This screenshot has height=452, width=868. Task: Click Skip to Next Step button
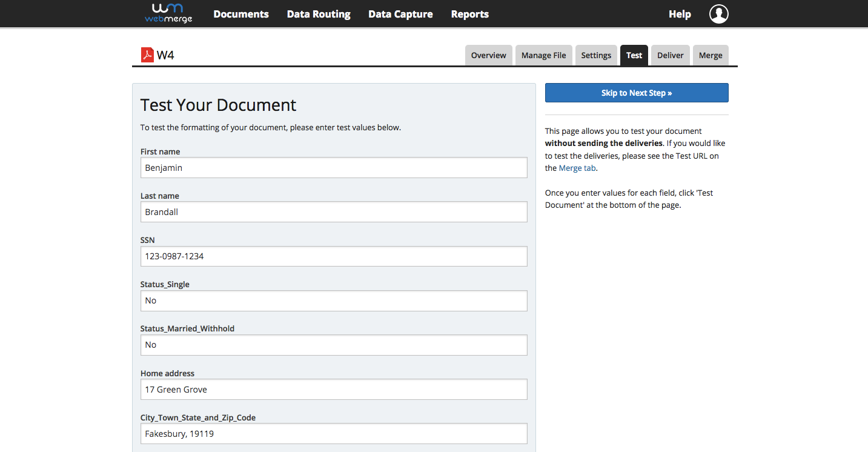(637, 93)
